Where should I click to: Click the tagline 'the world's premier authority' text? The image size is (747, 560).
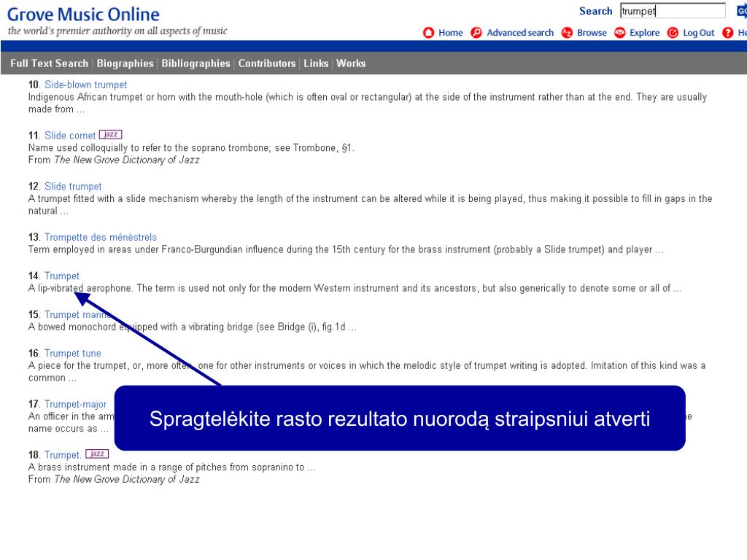pos(117,31)
